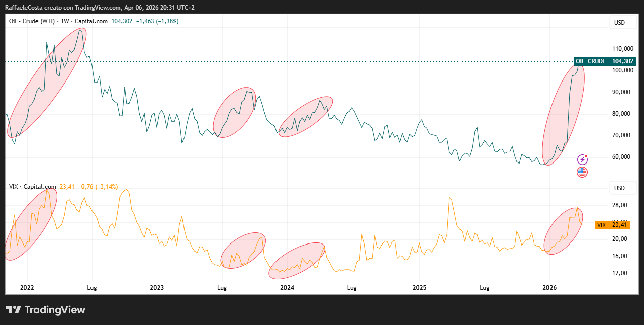Click the TradingView logo at bottom left
This screenshot has width=644, height=325.
pos(45,310)
